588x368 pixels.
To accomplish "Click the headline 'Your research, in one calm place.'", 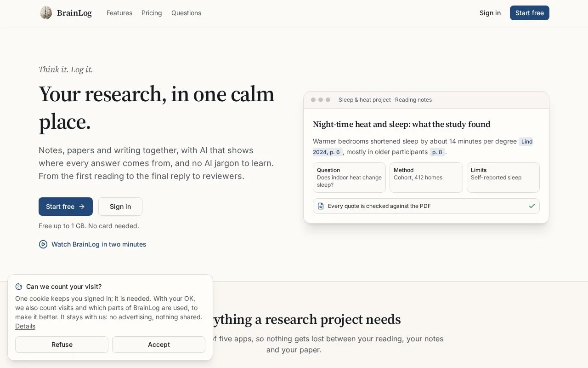I will point(157,108).
